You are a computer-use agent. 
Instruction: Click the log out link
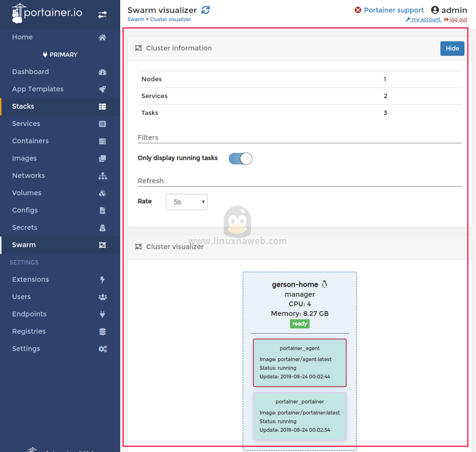click(456, 19)
